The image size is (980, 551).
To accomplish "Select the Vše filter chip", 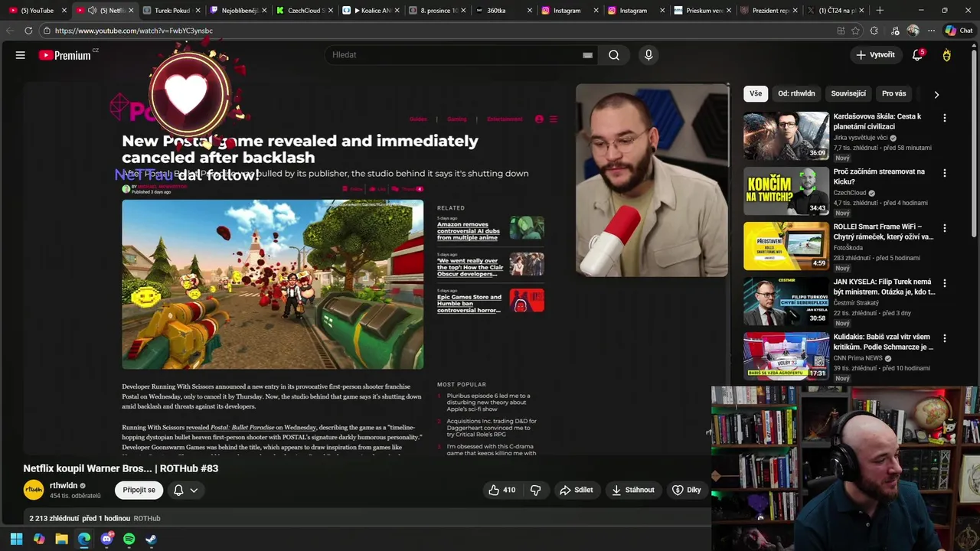I will coord(756,93).
